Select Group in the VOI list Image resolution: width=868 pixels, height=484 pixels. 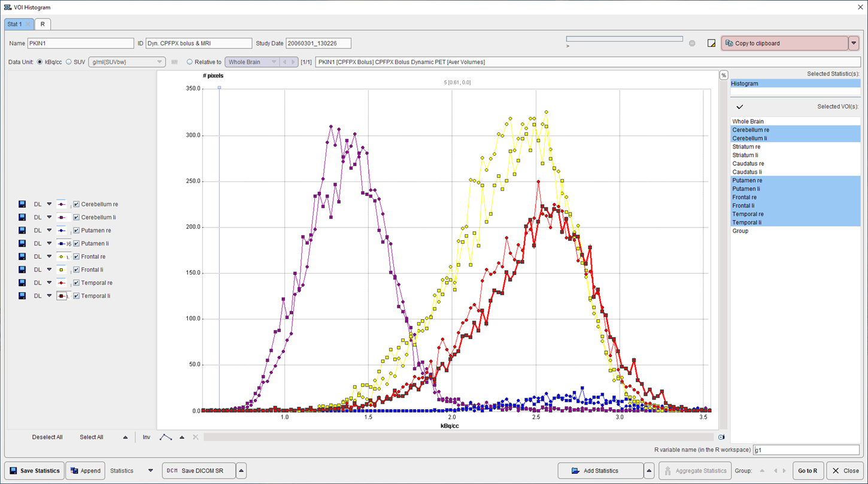click(795, 231)
